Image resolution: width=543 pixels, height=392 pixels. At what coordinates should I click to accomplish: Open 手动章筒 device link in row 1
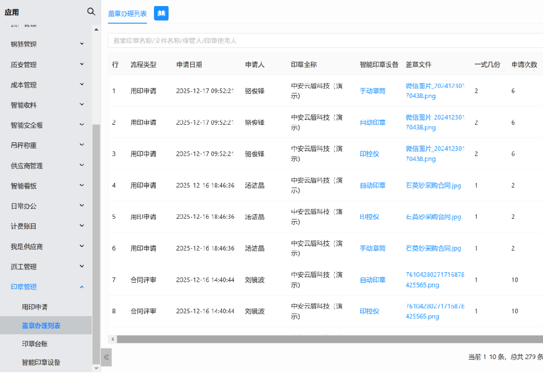[x=373, y=91]
